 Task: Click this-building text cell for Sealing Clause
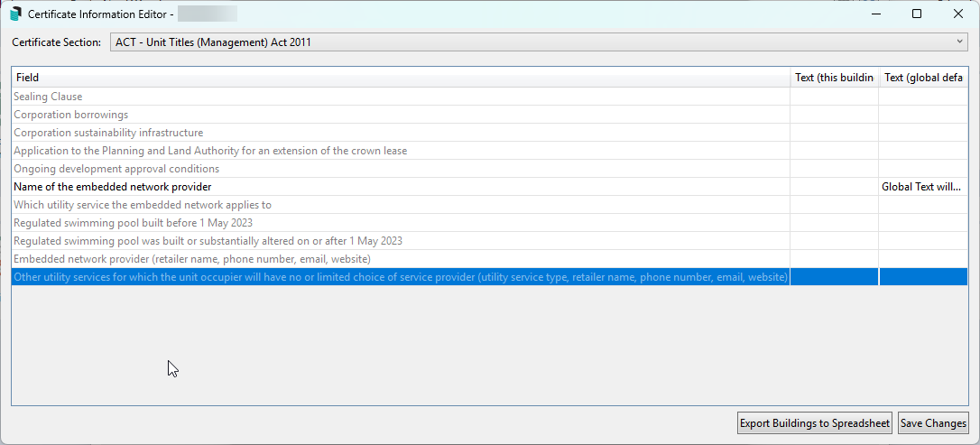point(835,97)
